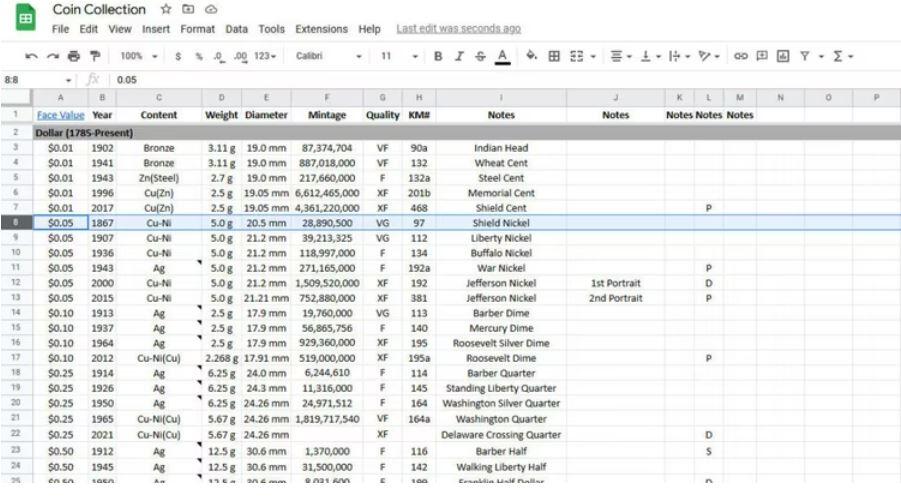Toggle strikethrough formatting
This screenshot has width=901, height=497.
(480, 57)
